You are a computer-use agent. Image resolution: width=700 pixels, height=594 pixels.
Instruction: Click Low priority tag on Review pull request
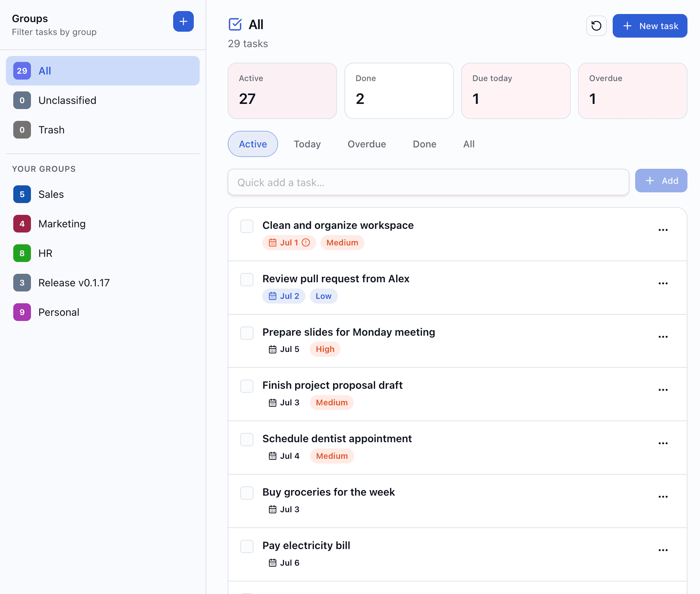(323, 296)
